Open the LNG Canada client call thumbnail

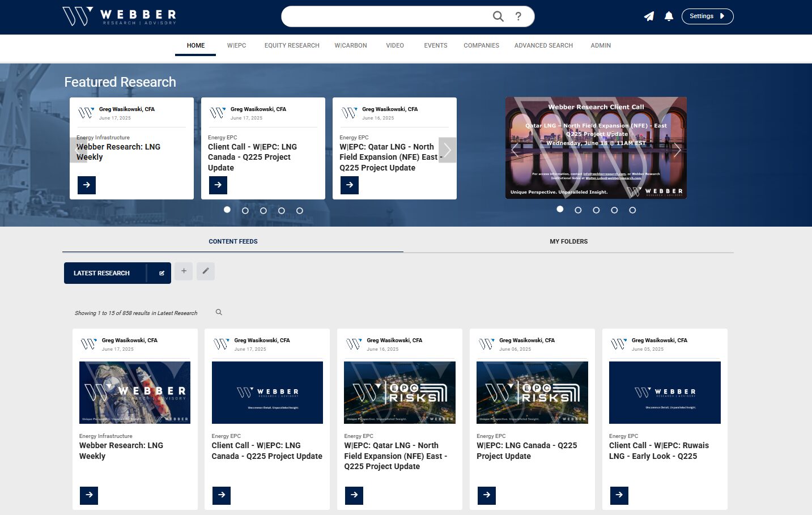tap(267, 393)
